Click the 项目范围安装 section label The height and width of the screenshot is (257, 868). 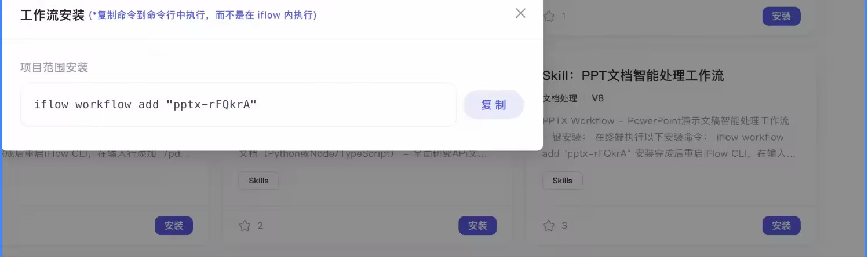point(54,67)
